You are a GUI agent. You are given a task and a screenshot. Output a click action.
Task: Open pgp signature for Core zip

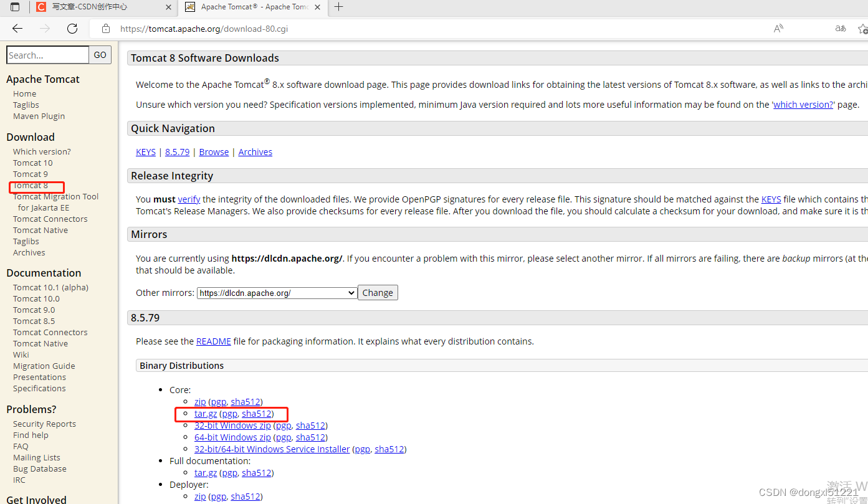tap(218, 402)
